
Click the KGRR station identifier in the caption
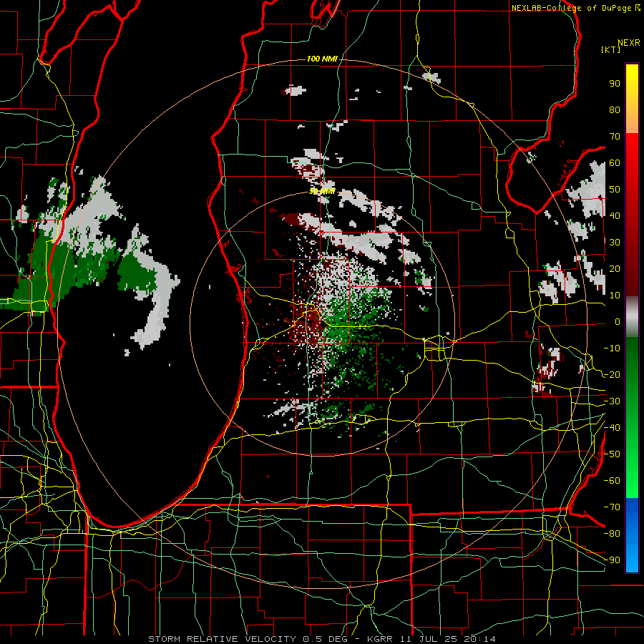point(381,639)
